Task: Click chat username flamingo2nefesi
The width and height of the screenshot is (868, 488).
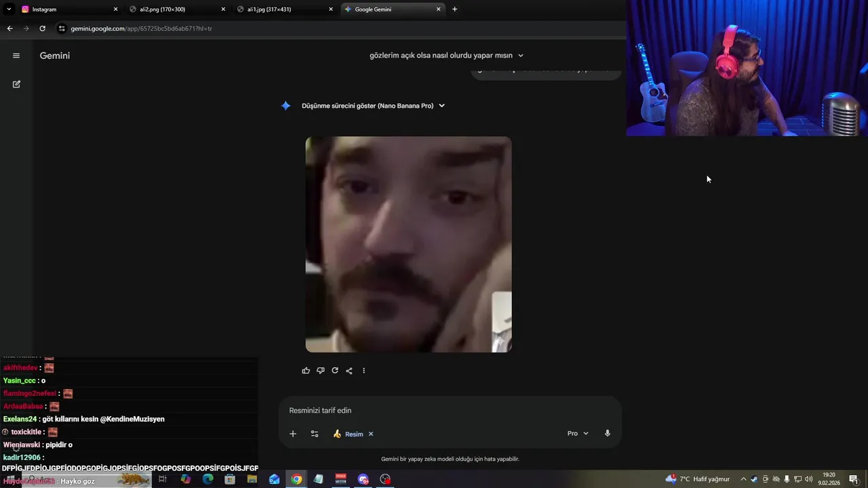Action: (29, 393)
